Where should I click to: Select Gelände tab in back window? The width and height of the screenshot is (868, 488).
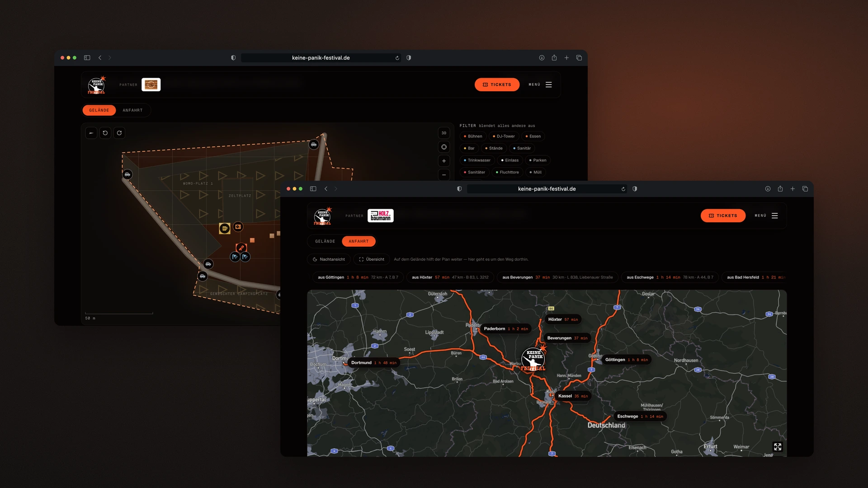(x=99, y=110)
